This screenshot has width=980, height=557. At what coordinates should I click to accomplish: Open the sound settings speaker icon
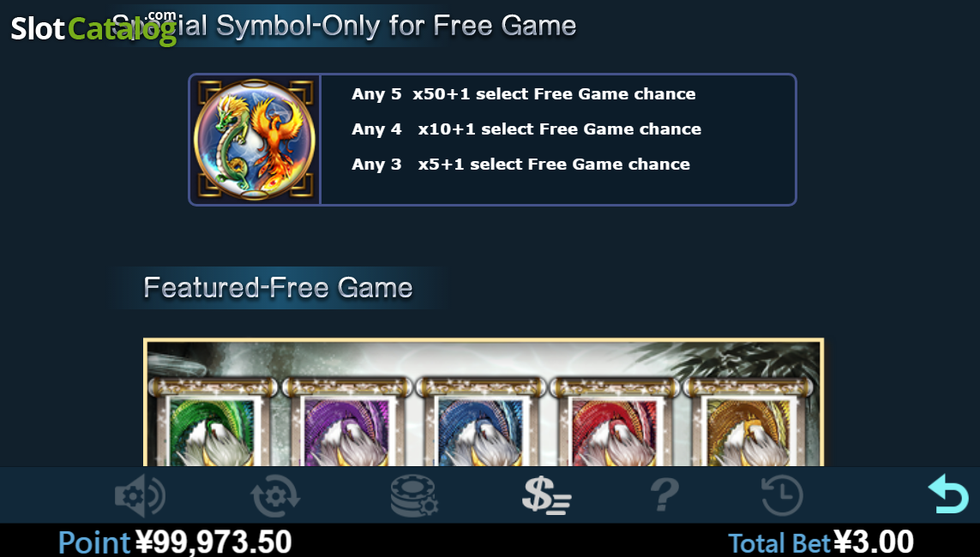(140, 495)
